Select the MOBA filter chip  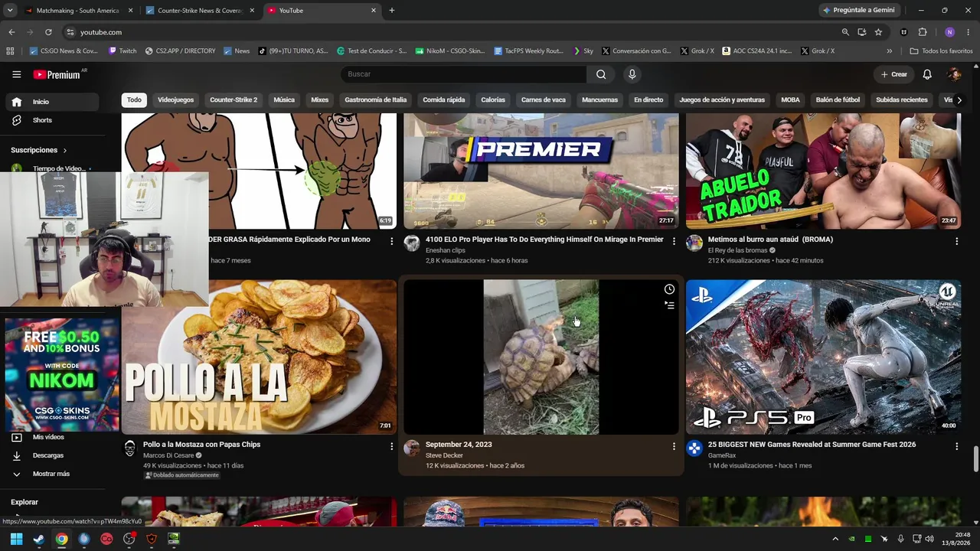pos(790,100)
